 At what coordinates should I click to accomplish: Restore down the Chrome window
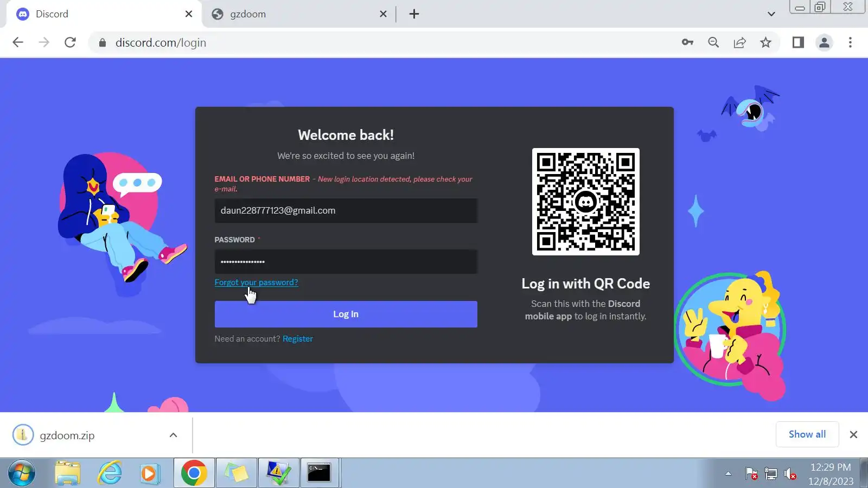pyautogui.click(x=820, y=7)
